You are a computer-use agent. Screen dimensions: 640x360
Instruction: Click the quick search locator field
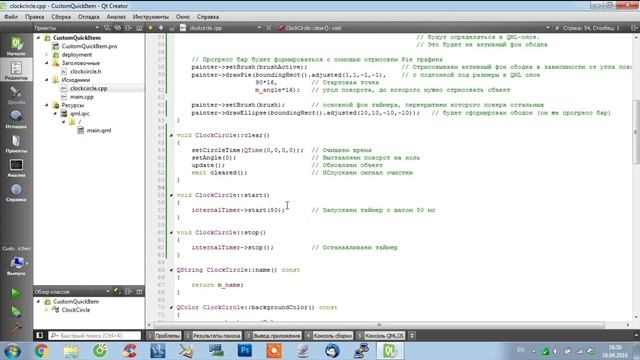[95, 336]
